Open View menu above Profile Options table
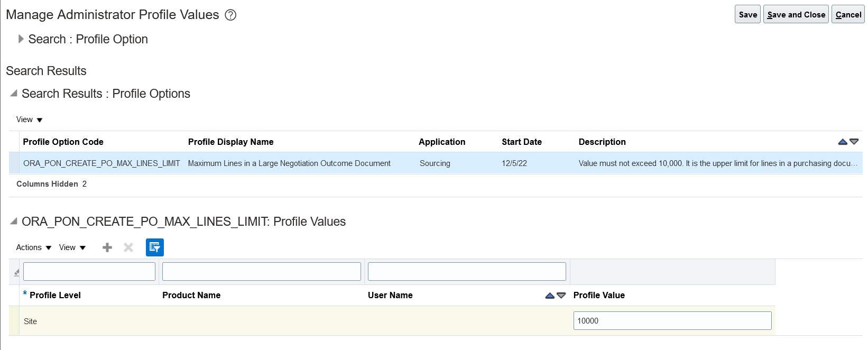 (29, 120)
